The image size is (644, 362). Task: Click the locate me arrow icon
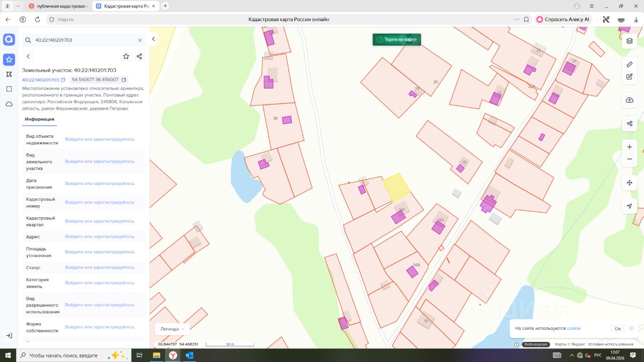tap(629, 206)
